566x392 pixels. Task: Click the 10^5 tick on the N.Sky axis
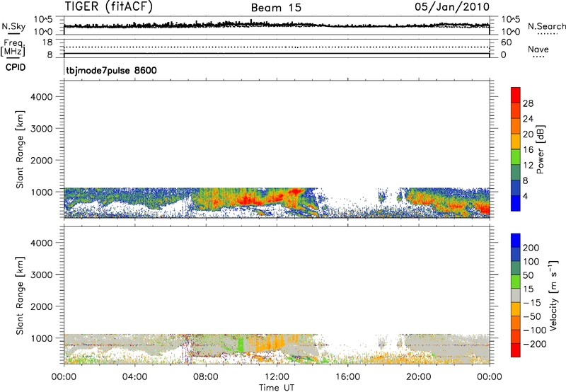(43, 20)
